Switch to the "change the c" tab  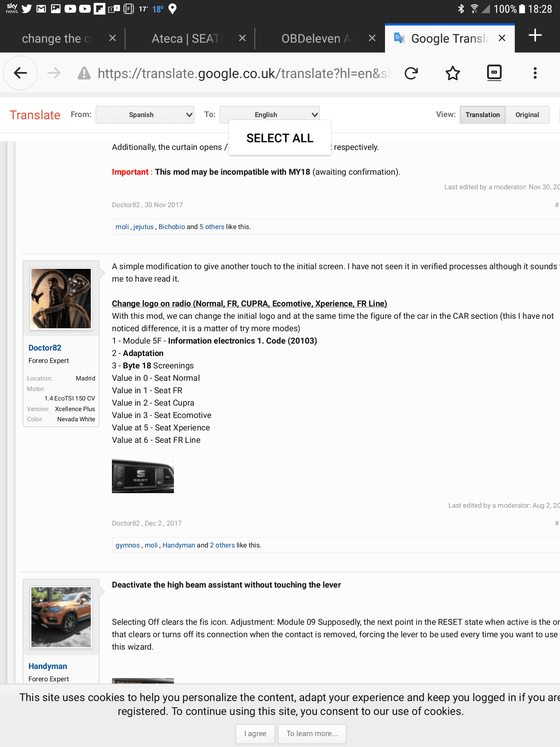[x=57, y=38]
